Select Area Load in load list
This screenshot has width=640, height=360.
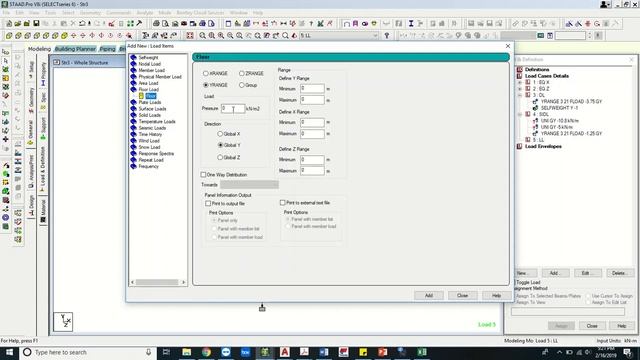click(x=148, y=83)
